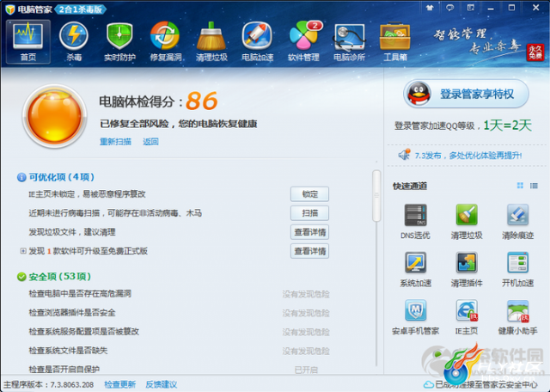
Task: Switch 快速通道 to grid view
Action: pos(520,186)
